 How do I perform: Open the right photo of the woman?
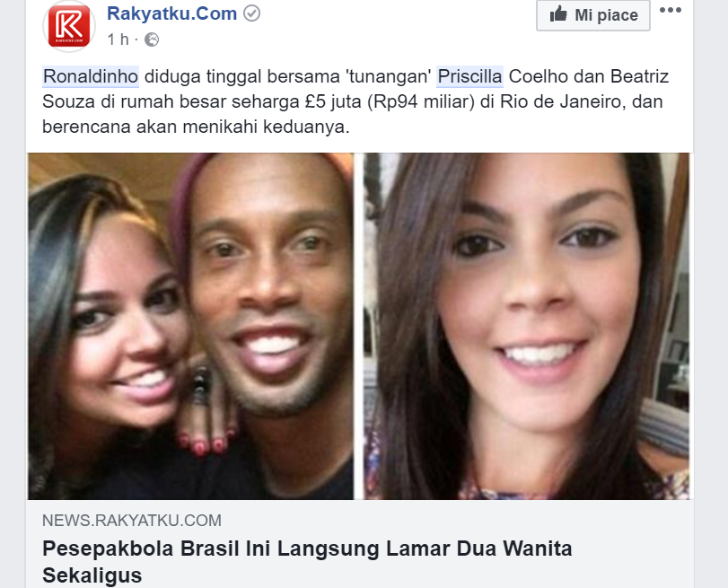click(526, 326)
